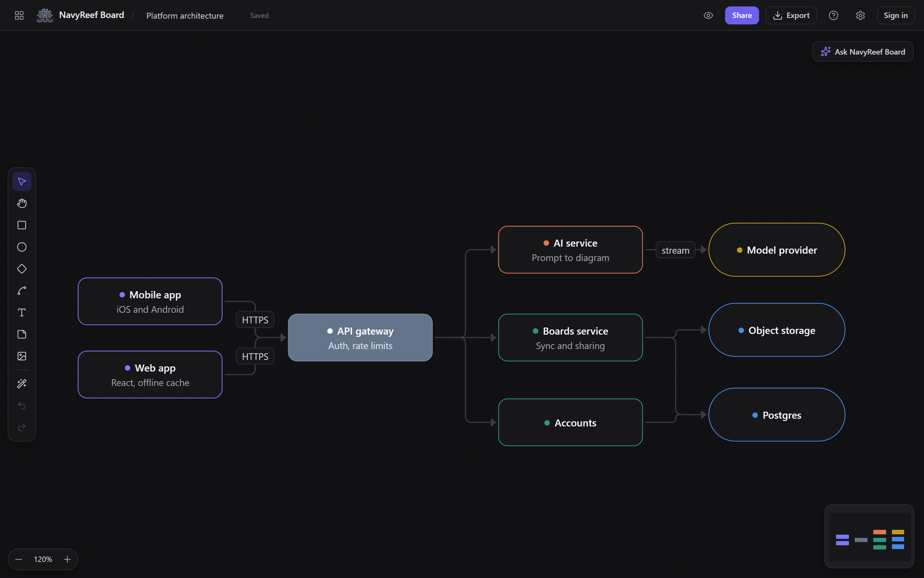This screenshot has width=924, height=578.
Task: Zoom out with the minus button
Action: [18, 559]
